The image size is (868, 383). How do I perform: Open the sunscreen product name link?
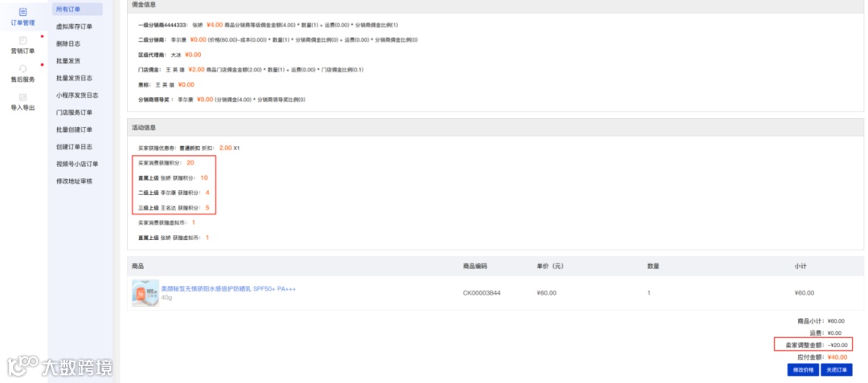click(228, 288)
